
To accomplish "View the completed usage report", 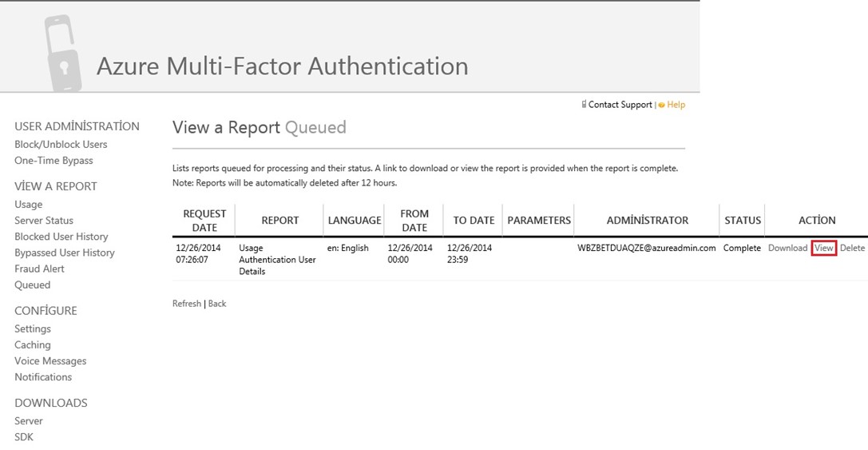I will coord(824,248).
